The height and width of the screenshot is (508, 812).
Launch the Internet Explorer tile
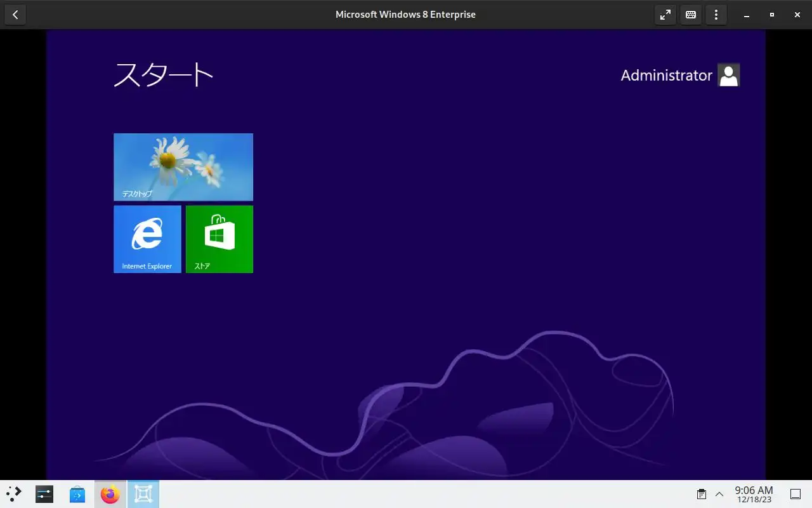pos(147,239)
